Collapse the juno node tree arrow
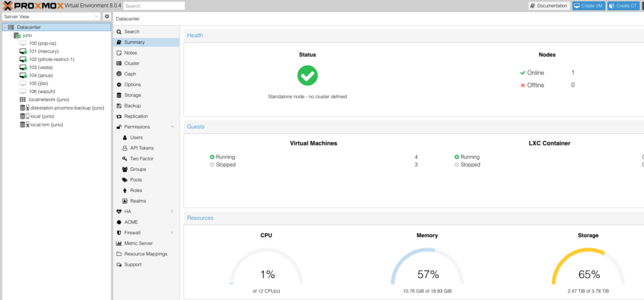644x300 pixels. coord(11,35)
